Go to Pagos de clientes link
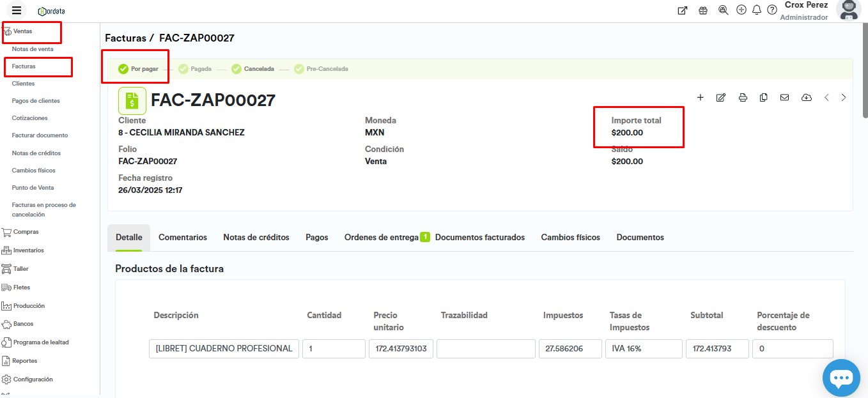Screen dimensions: 868x398 36,101
